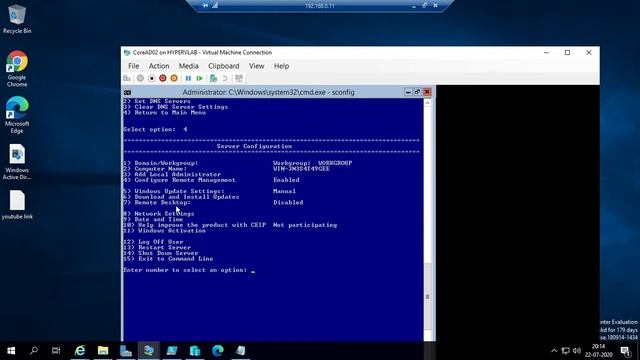Click 'Return to Main Menu' line
Screen dimensions: 640x360
[164, 113]
